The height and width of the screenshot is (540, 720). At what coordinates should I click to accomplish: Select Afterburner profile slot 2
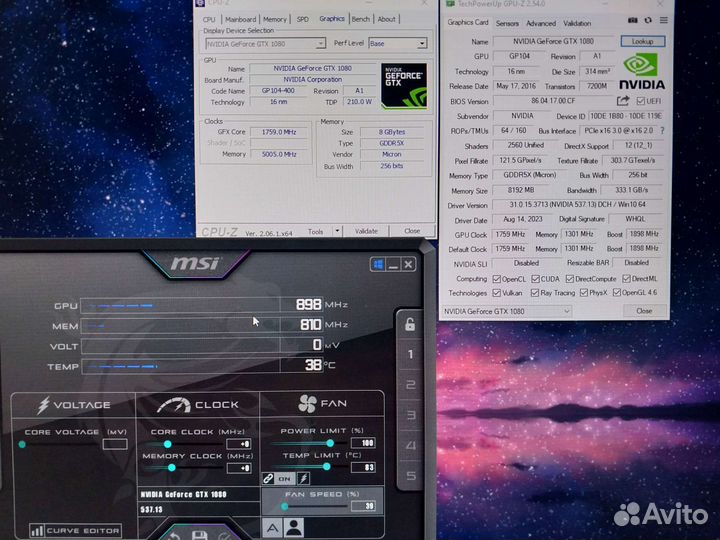pyautogui.click(x=411, y=384)
